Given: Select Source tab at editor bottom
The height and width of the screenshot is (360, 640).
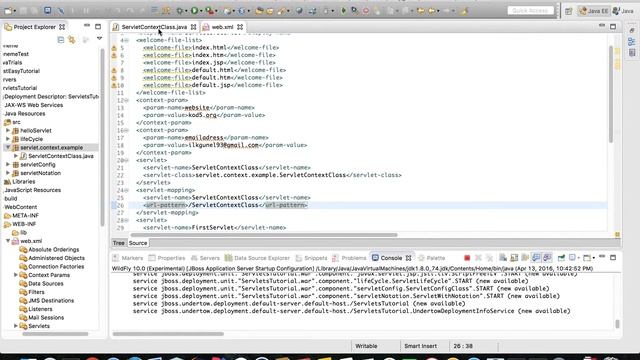Looking at the screenshot, I should tap(138, 243).
